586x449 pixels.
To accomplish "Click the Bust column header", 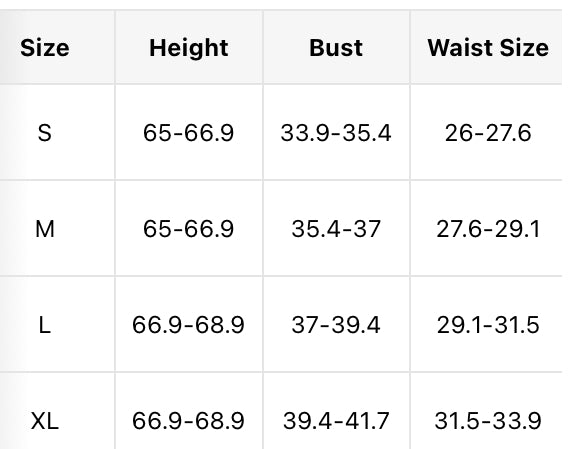I will coord(336,48).
